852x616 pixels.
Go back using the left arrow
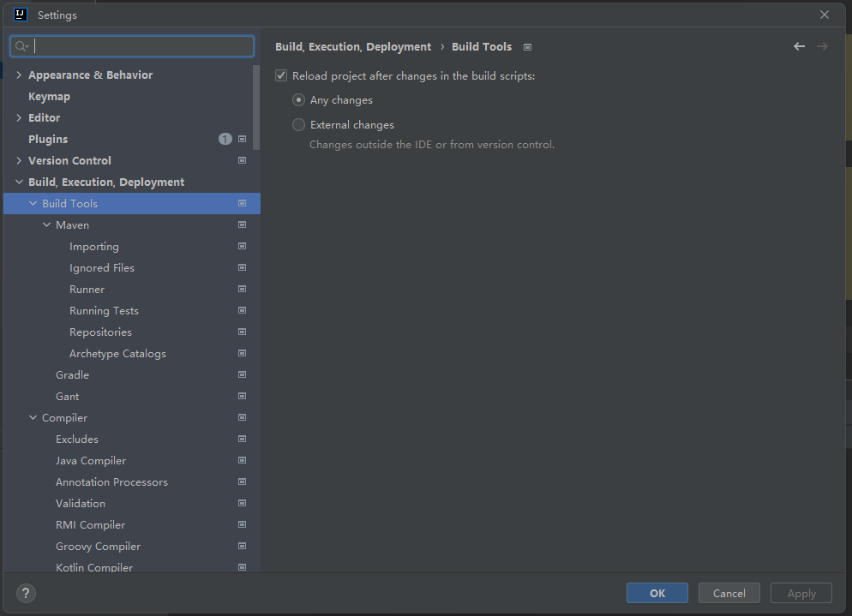799,47
